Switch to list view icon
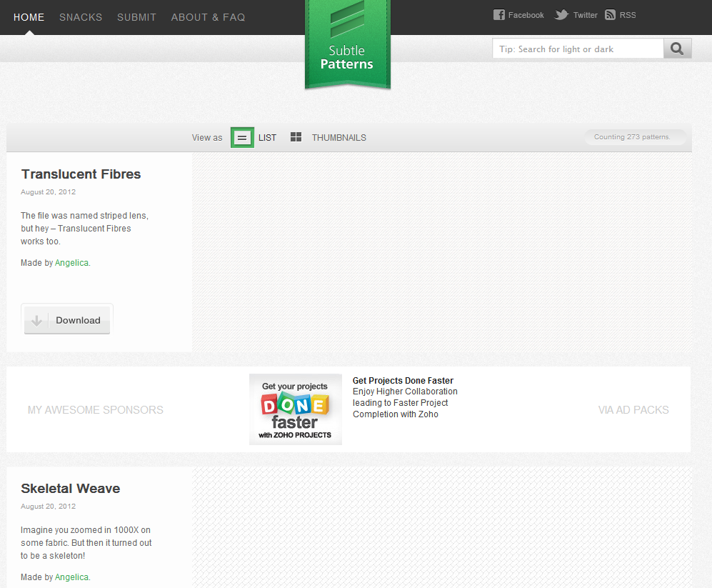The width and height of the screenshot is (712, 588). [242, 138]
